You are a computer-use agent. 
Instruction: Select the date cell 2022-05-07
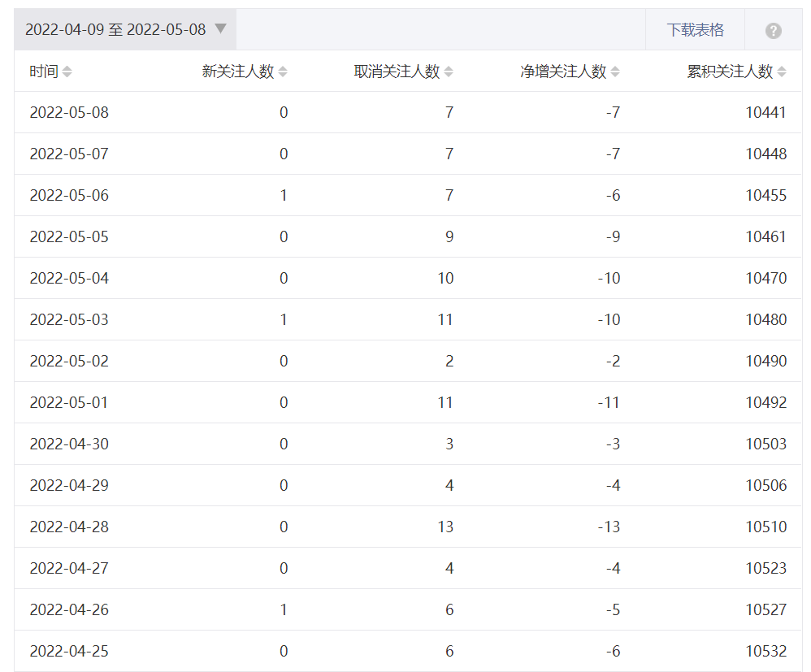click(69, 154)
